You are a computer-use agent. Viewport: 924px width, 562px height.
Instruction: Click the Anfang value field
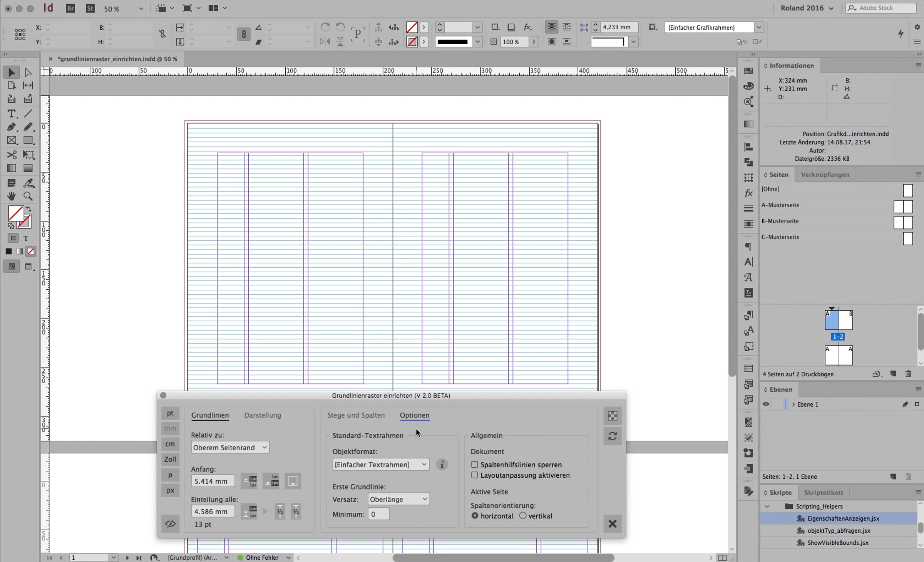[213, 481]
